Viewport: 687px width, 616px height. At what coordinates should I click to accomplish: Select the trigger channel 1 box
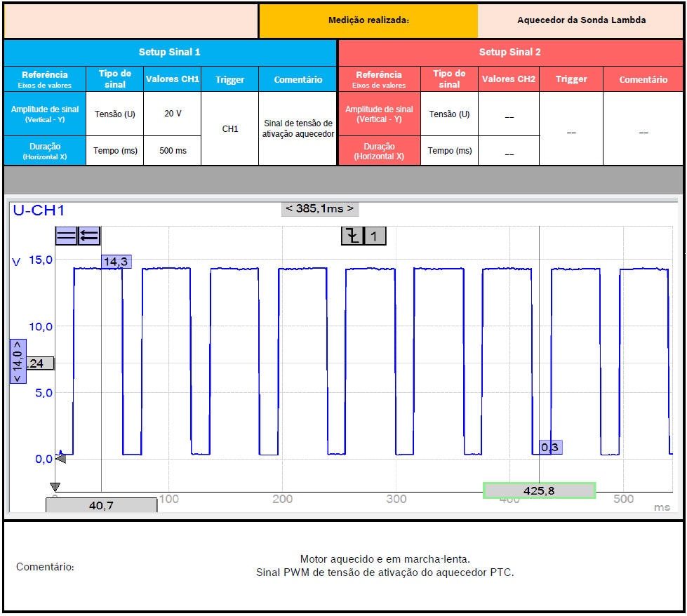coord(374,236)
